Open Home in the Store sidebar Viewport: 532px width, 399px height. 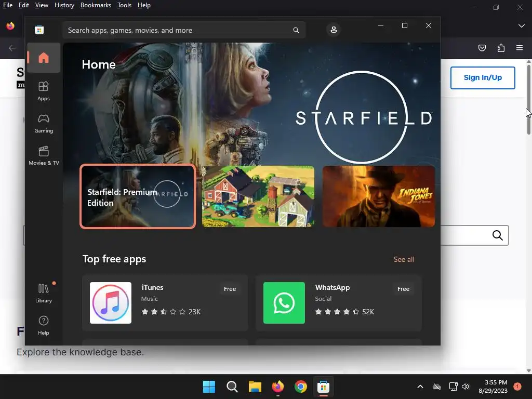coord(44,58)
